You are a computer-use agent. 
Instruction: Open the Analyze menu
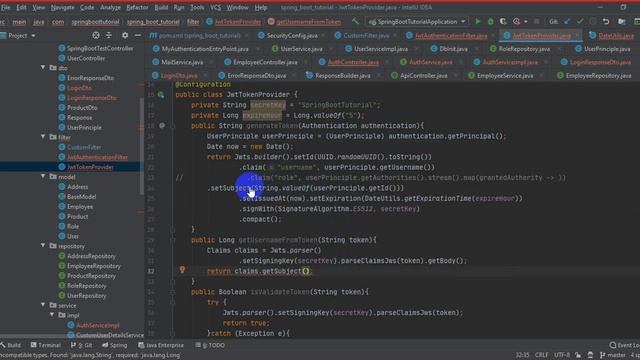click(x=110, y=7)
